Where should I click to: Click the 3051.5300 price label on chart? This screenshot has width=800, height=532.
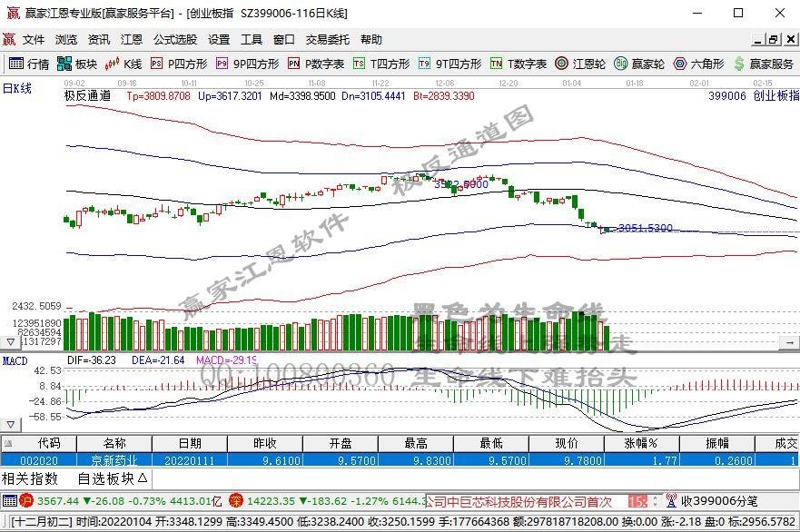coord(645,228)
